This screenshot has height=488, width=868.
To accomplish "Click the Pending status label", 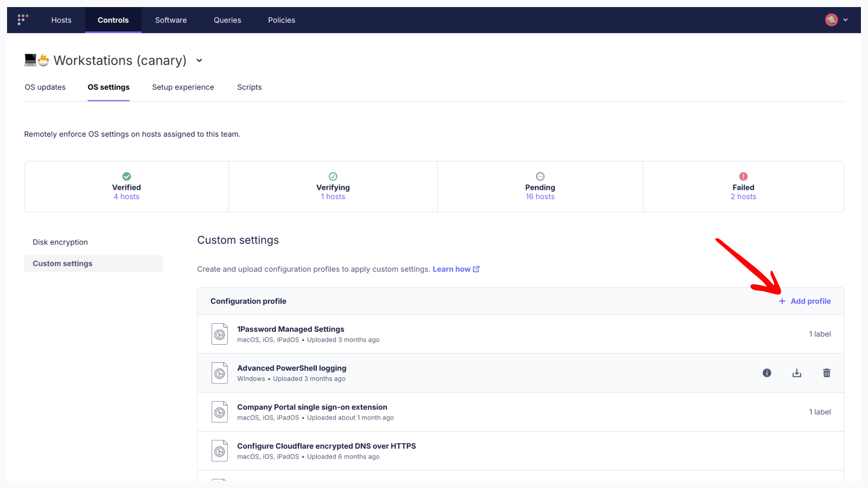I will [540, 188].
